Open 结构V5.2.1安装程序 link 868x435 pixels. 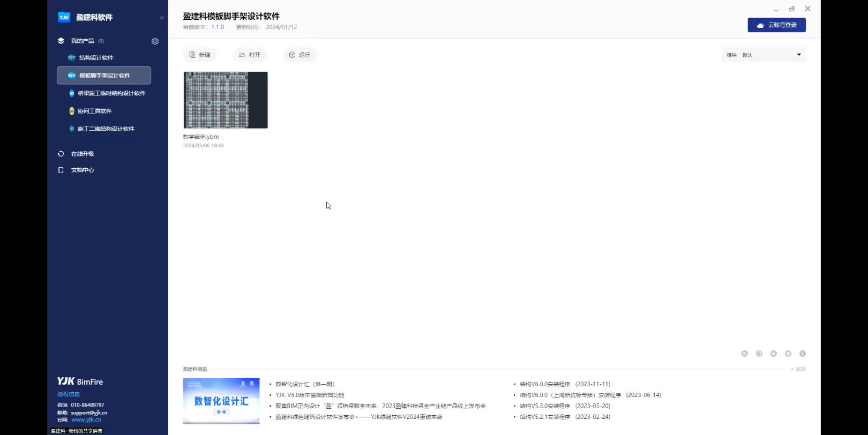(565, 417)
